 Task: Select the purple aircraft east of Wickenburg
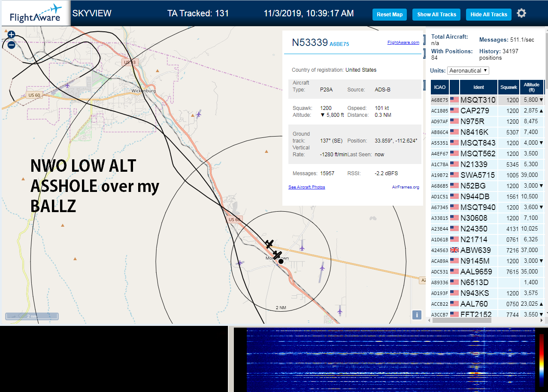point(198,114)
